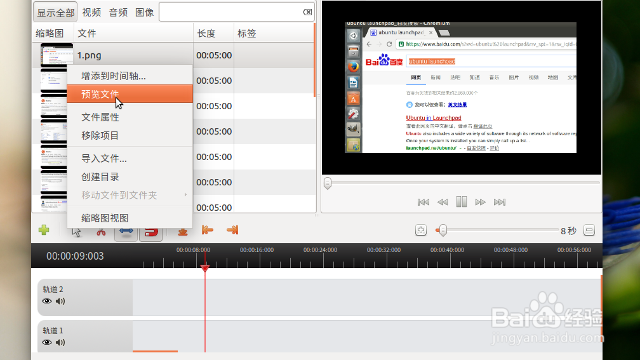Select 移除项目 in the context menu
Viewport: 640px width, 360px height.
pos(130,136)
